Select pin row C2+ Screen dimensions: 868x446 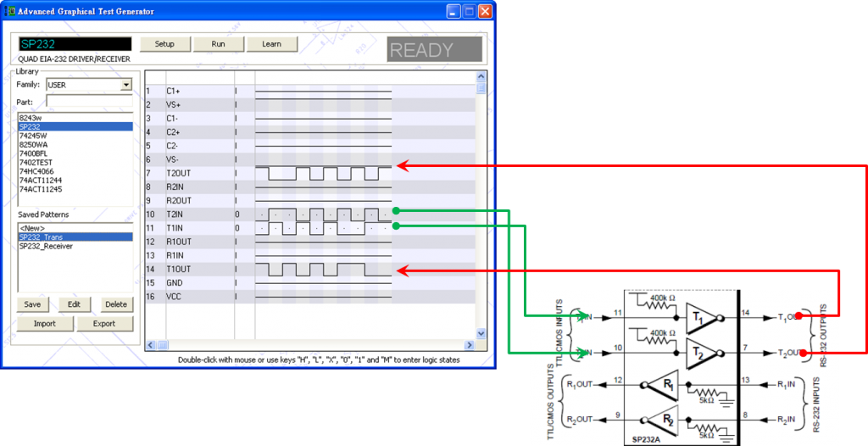pyautogui.click(x=310, y=132)
